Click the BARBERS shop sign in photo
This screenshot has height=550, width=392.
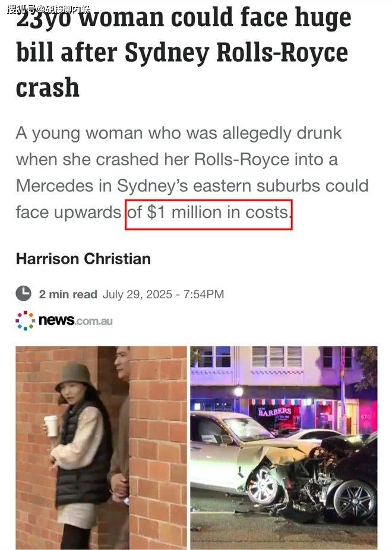(x=275, y=412)
